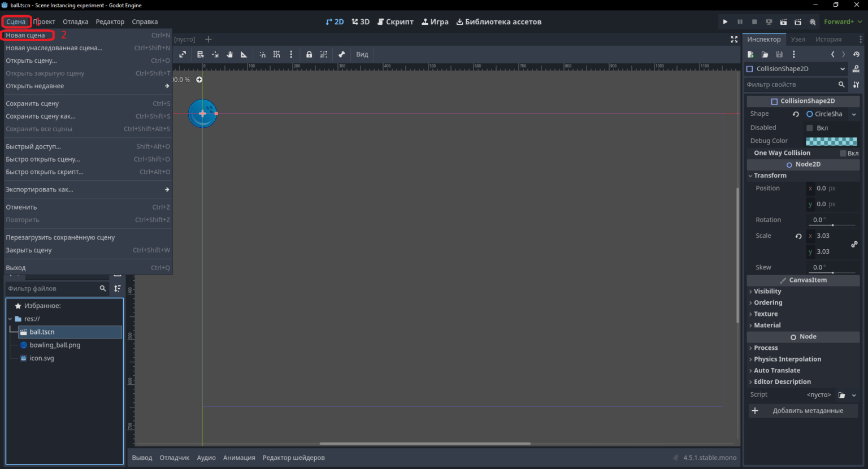Open the Script dropdown arrow
This screenshot has width=868, height=469.
point(854,395)
